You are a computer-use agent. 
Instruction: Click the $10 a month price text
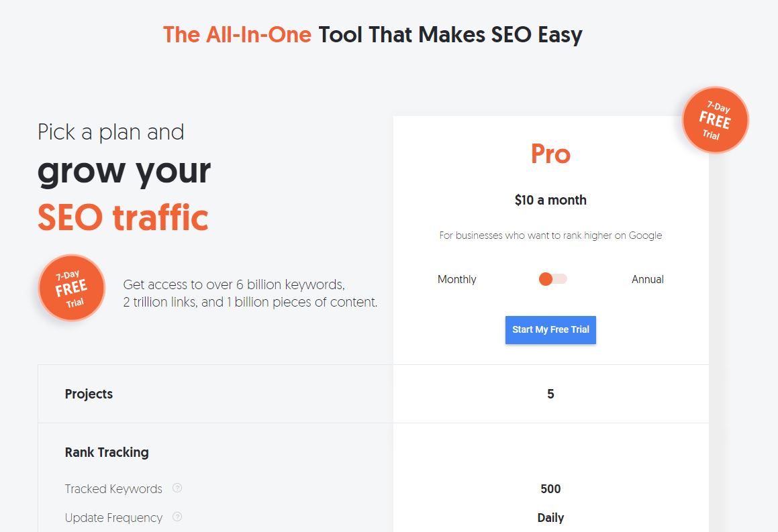pyautogui.click(x=550, y=200)
